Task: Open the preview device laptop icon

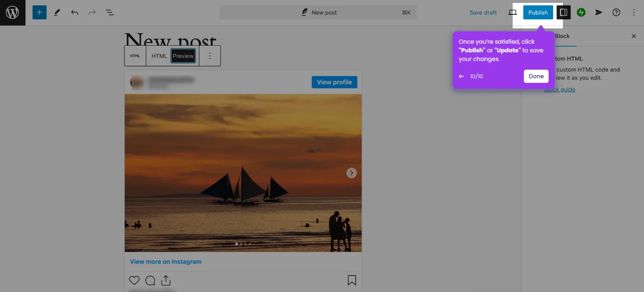Action: (513, 12)
